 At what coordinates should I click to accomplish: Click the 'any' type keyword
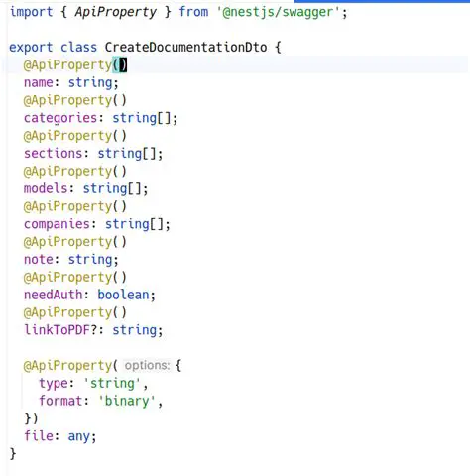coord(78,437)
